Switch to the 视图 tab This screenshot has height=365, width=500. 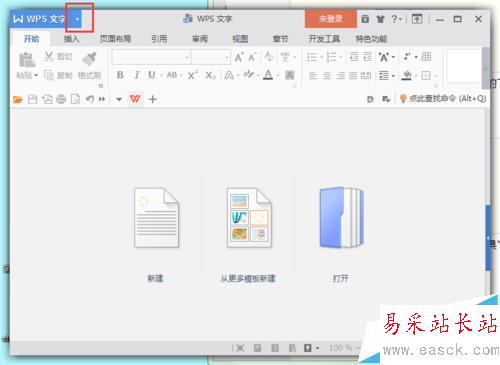point(240,39)
